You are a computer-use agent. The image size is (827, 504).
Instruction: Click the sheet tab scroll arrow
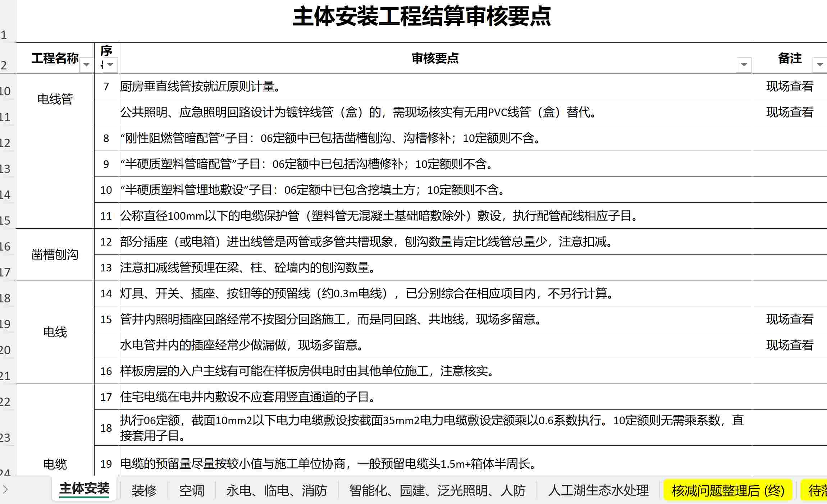tap(5, 489)
